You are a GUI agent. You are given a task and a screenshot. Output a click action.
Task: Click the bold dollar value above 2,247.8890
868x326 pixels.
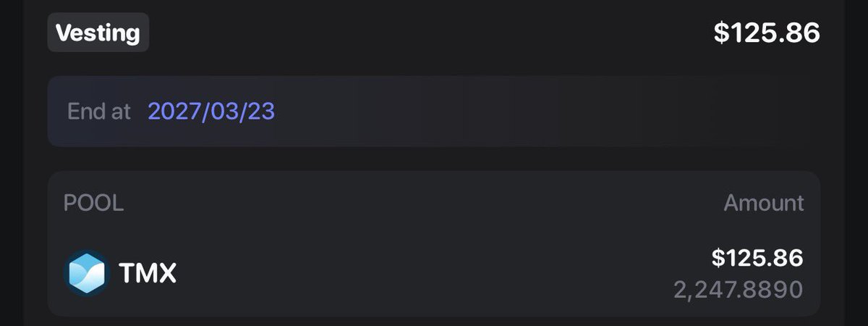tap(757, 258)
